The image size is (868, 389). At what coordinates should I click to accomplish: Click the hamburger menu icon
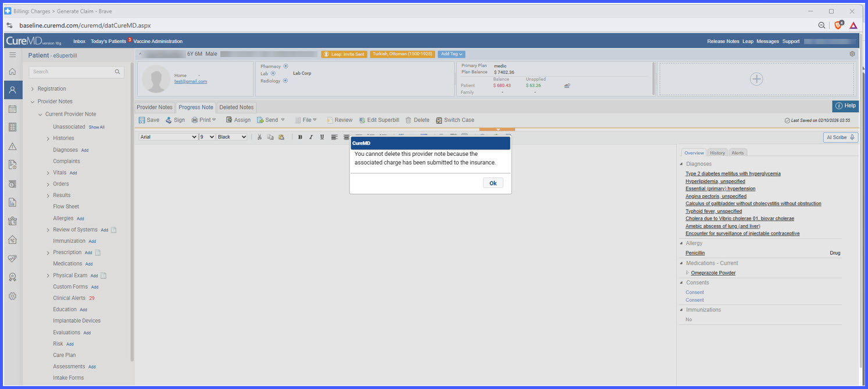tap(12, 55)
